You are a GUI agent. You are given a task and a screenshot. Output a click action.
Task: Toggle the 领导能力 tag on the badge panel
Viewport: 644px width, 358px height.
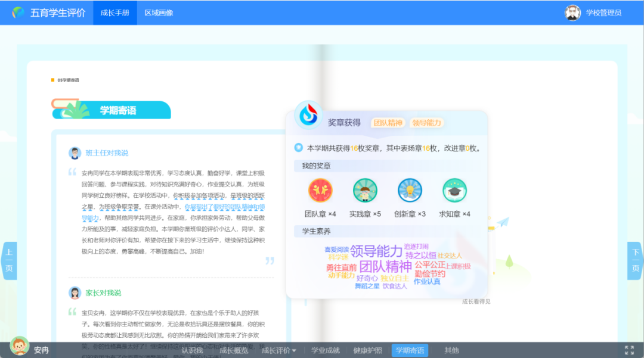coord(428,123)
